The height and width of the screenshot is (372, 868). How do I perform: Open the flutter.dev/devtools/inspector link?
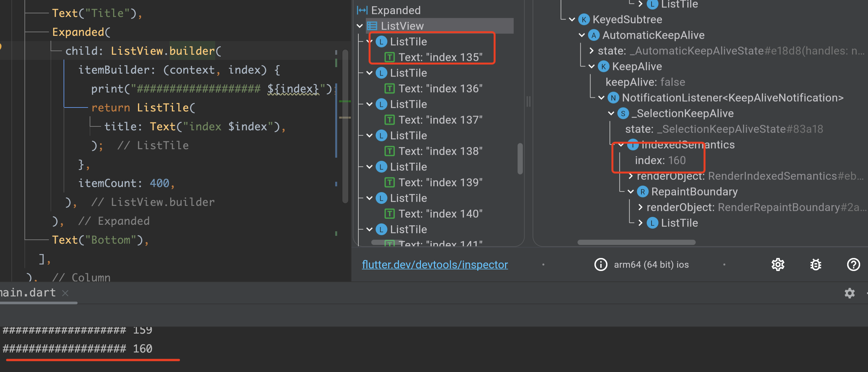(435, 265)
